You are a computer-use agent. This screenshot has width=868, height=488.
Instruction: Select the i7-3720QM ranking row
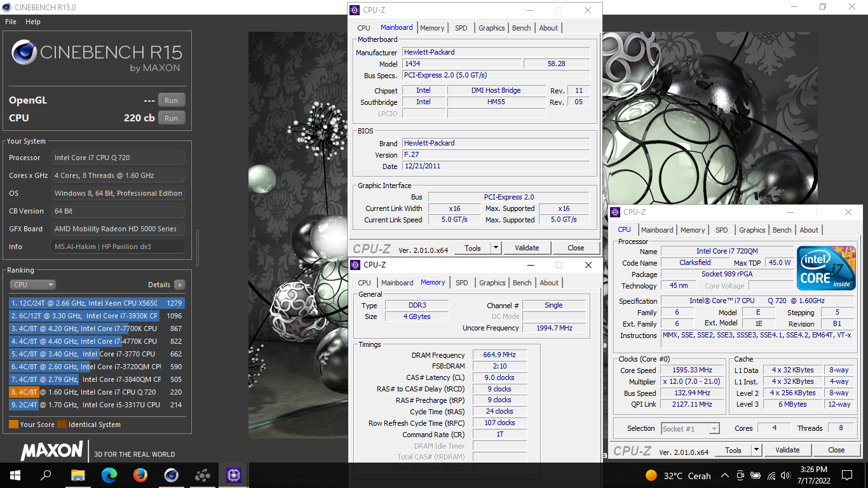97,367
